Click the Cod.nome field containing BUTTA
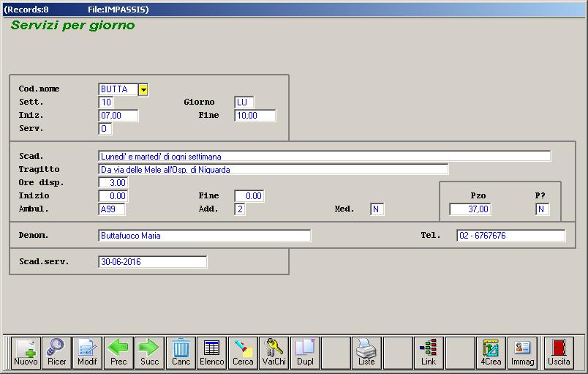The image size is (588, 374). pyautogui.click(x=118, y=89)
